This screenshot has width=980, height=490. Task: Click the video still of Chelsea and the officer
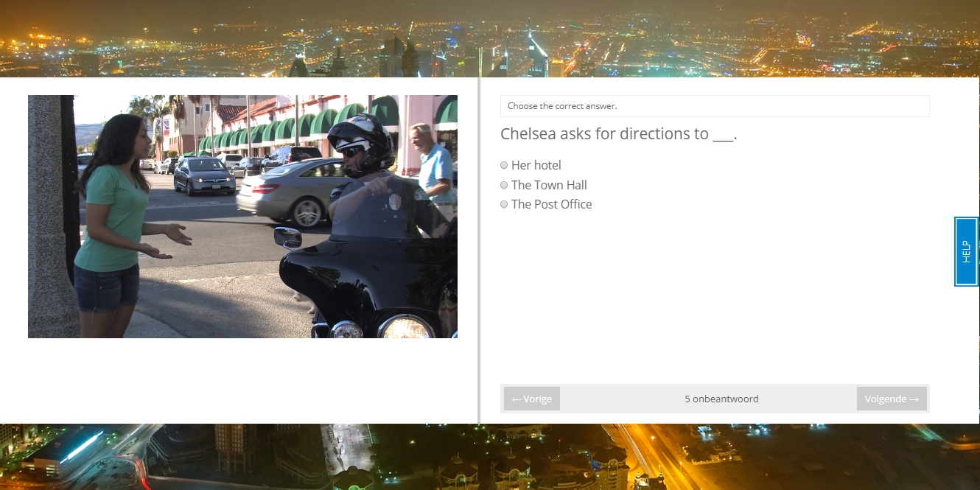(x=242, y=217)
